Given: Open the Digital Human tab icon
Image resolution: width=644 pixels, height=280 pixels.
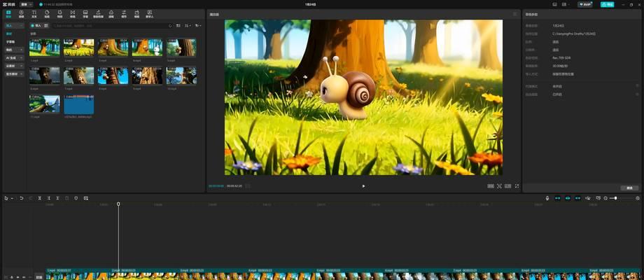Looking at the screenshot, I should tap(150, 14).
